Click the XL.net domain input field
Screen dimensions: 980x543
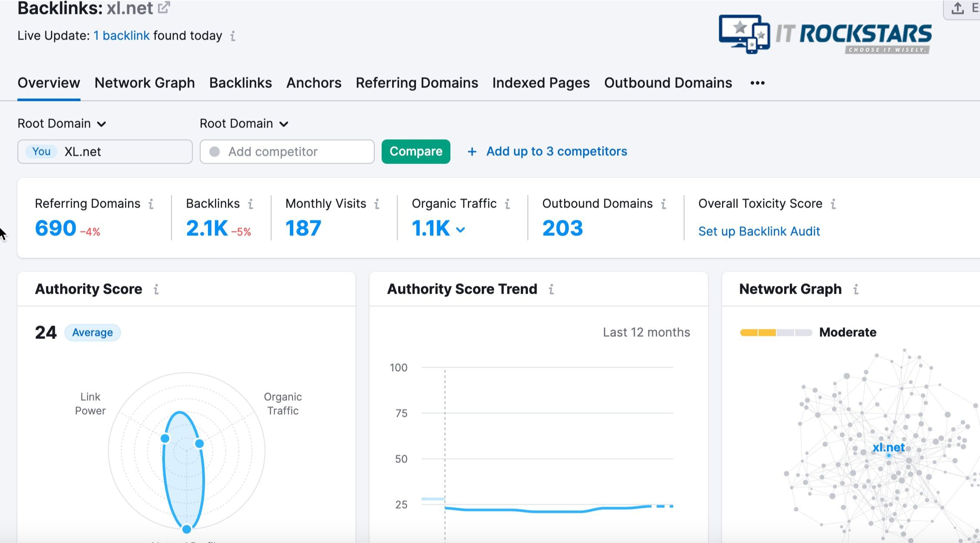[x=105, y=151]
